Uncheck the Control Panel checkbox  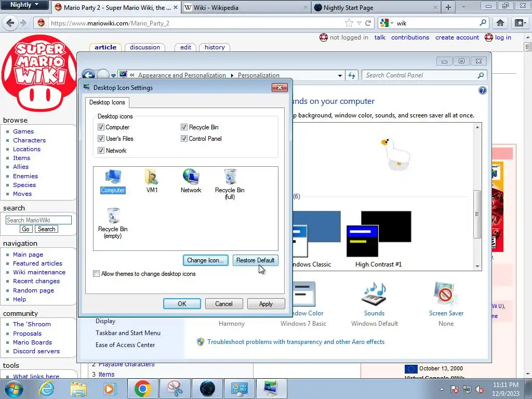(x=184, y=138)
